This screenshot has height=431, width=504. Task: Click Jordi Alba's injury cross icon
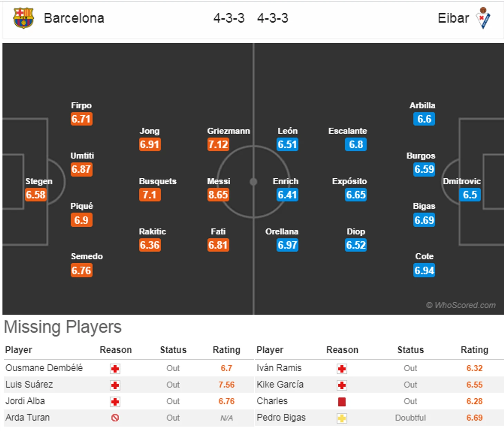[115, 402]
